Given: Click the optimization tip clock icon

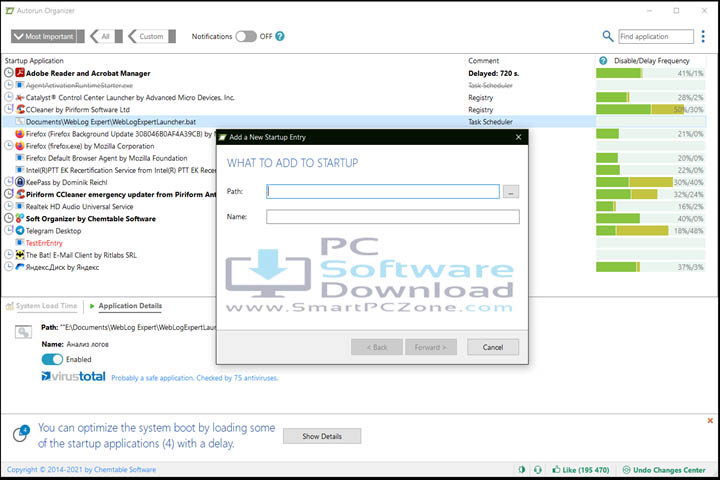Looking at the screenshot, I should point(21,433).
